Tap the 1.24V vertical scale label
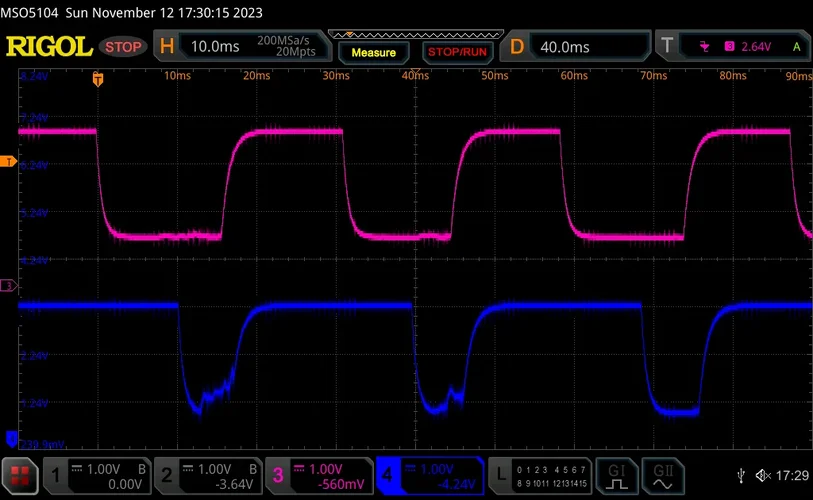 (x=34, y=403)
